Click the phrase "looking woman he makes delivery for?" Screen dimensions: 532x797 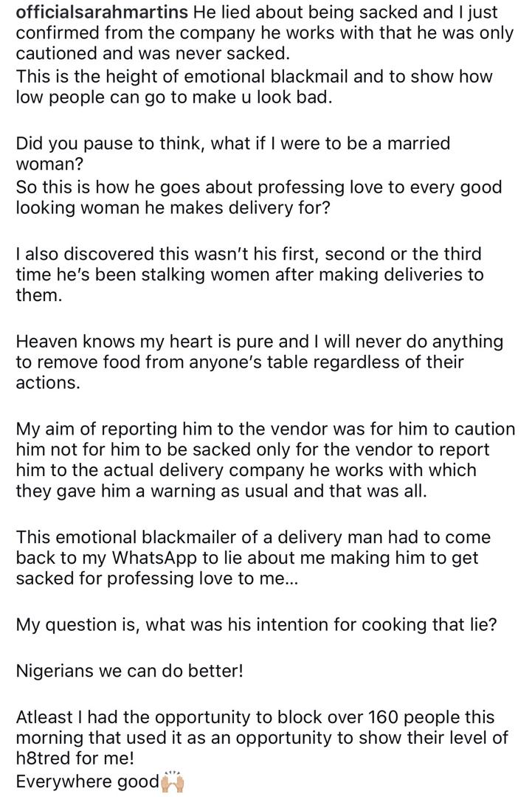173,207
